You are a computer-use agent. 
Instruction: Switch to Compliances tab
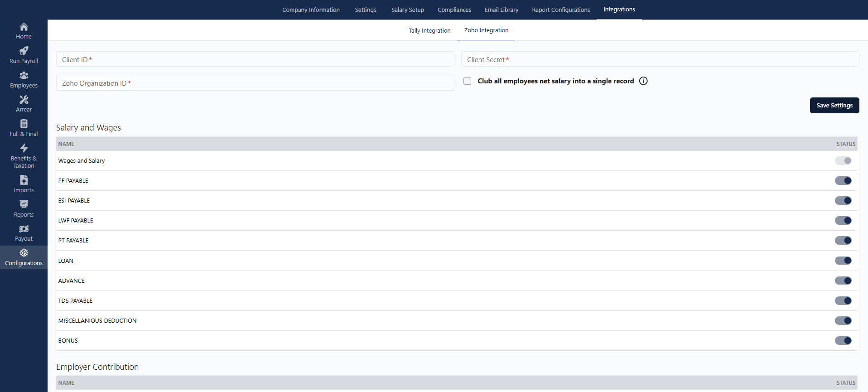coord(454,10)
